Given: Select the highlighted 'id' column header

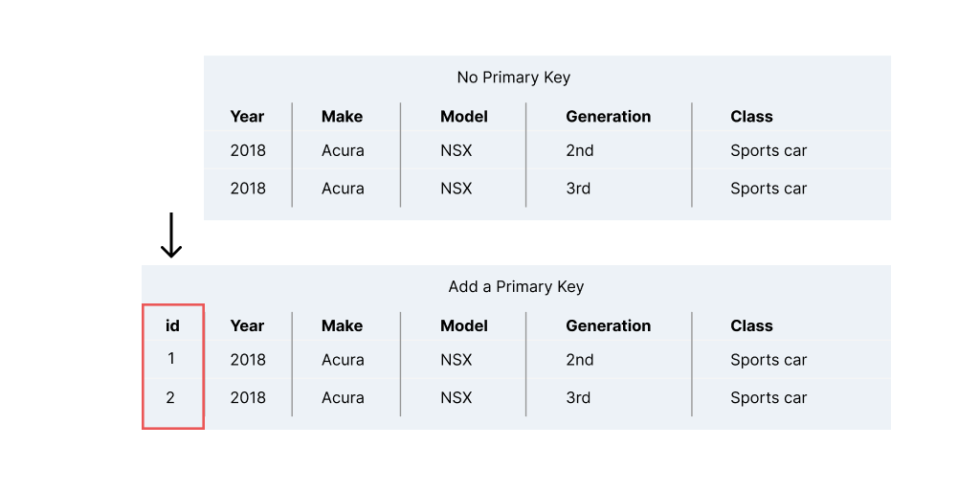Looking at the screenshot, I should click(x=172, y=326).
